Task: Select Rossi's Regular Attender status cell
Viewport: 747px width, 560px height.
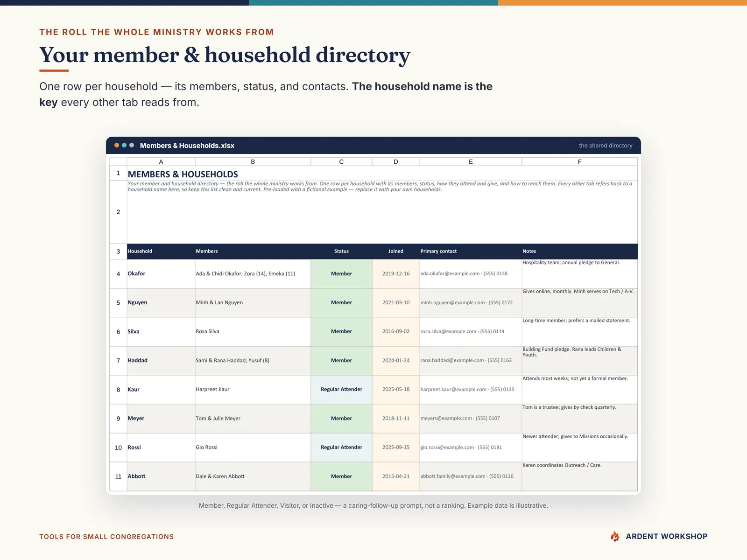Action: [x=341, y=447]
